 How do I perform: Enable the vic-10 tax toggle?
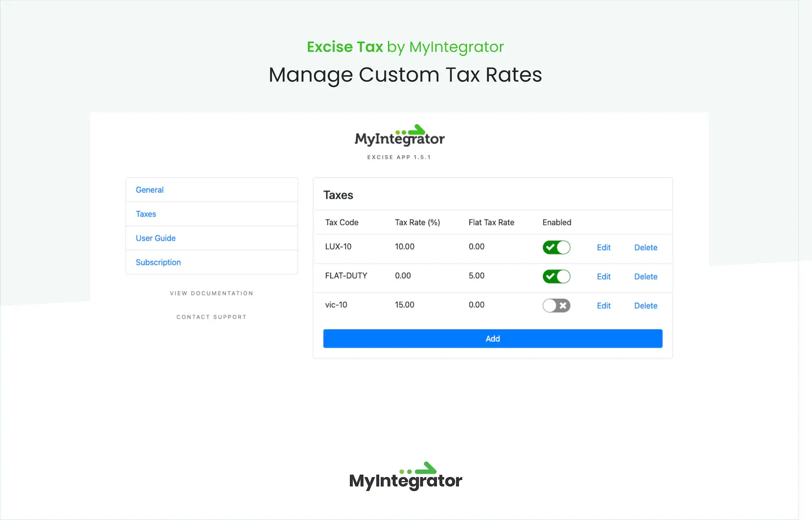(x=556, y=306)
